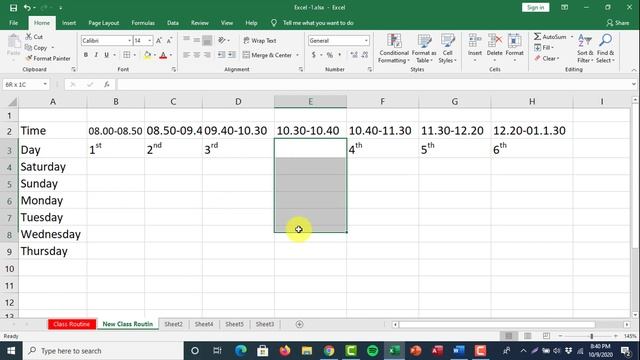Open Sort & Filter
Viewport: 640px width, 360px height.
585,49
